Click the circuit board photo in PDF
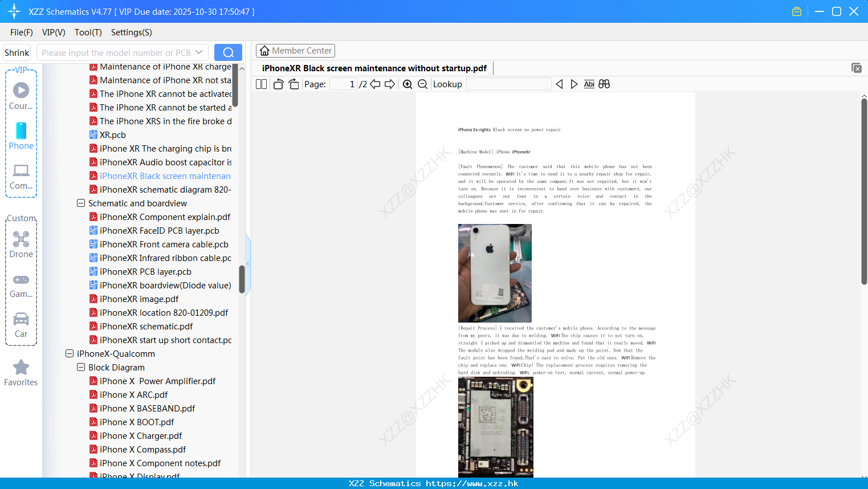Screen dimensions: 868x489 496,427
